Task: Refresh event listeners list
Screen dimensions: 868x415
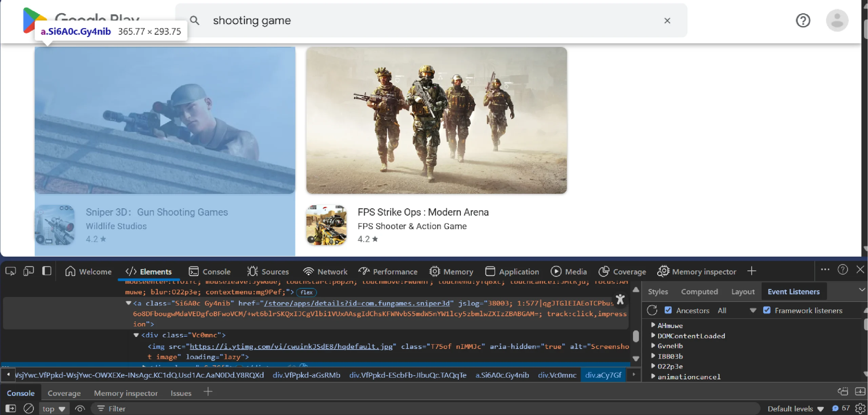Action: (652, 310)
